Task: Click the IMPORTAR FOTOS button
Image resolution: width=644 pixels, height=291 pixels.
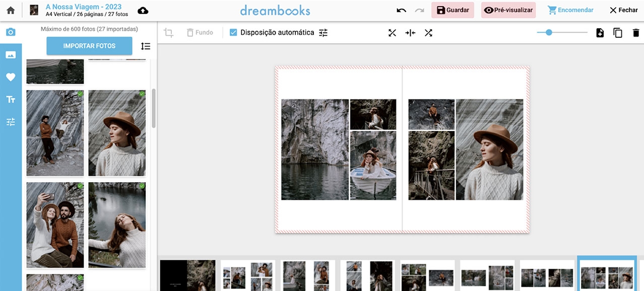Action: coord(89,46)
